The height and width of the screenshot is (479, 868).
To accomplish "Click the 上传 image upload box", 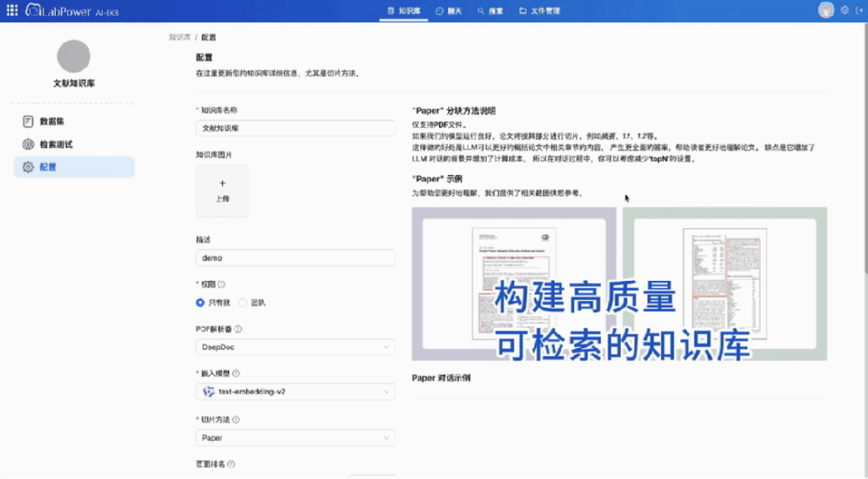I will [222, 191].
